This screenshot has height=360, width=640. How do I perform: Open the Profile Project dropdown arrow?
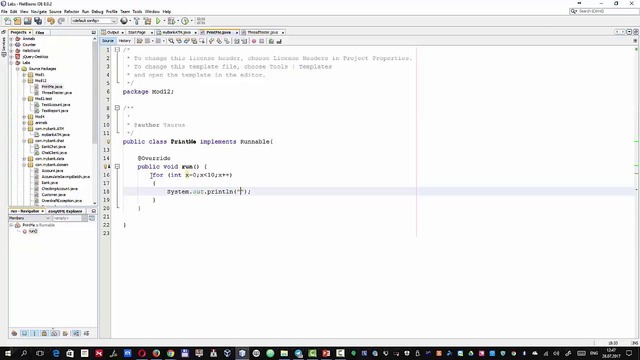tap(192, 21)
